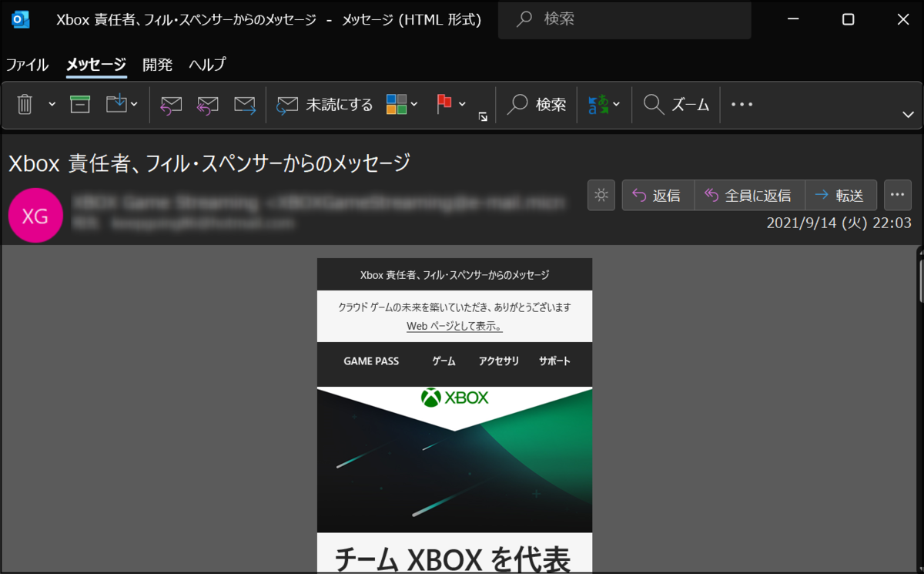This screenshot has height=574, width=924.
Task: Click the 全員に返信 button
Action: coord(749,195)
